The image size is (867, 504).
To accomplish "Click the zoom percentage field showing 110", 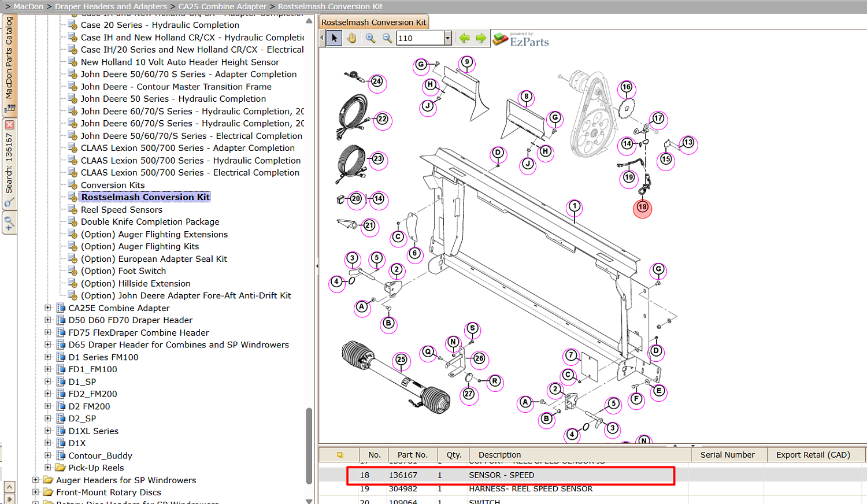I will point(420,38).
